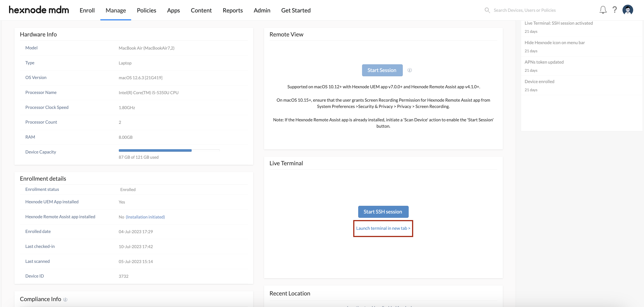Click the Start Session button

(382, 70)
